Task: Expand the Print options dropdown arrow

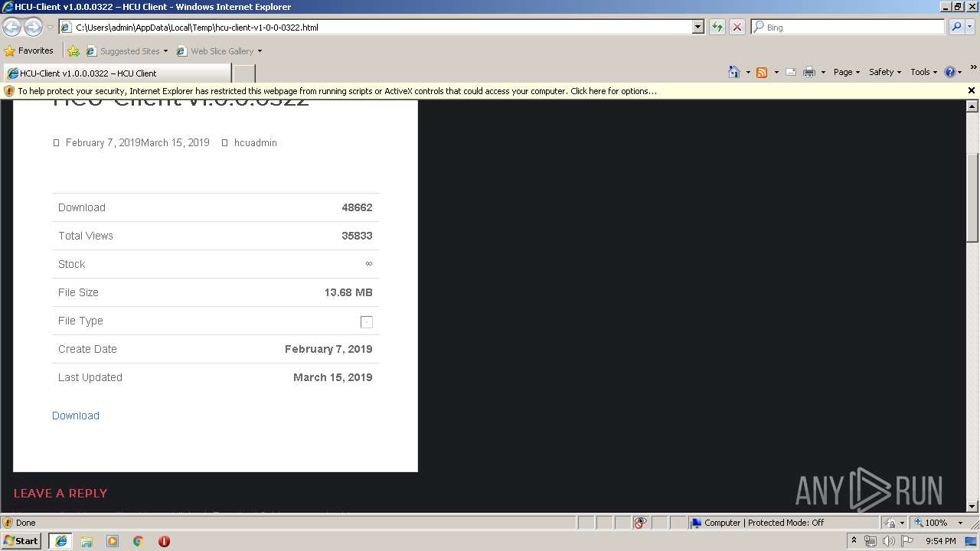Action: pyautogui.click(x=823, y=72)
